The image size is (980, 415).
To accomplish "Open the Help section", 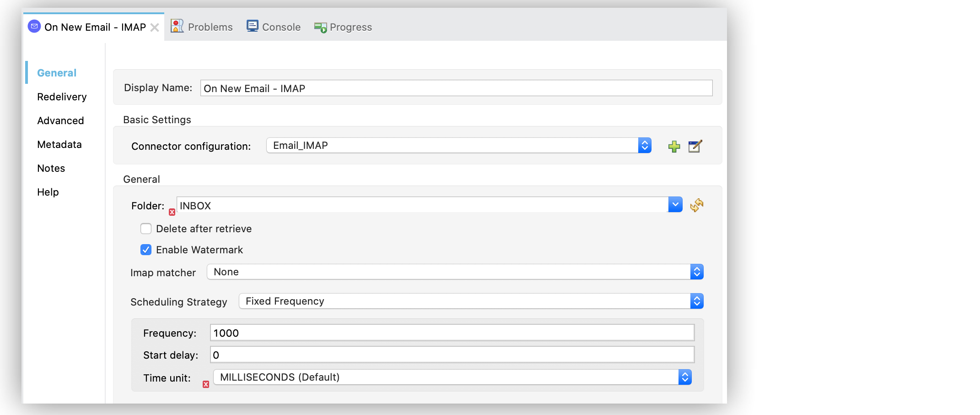I will pos(48,192).
